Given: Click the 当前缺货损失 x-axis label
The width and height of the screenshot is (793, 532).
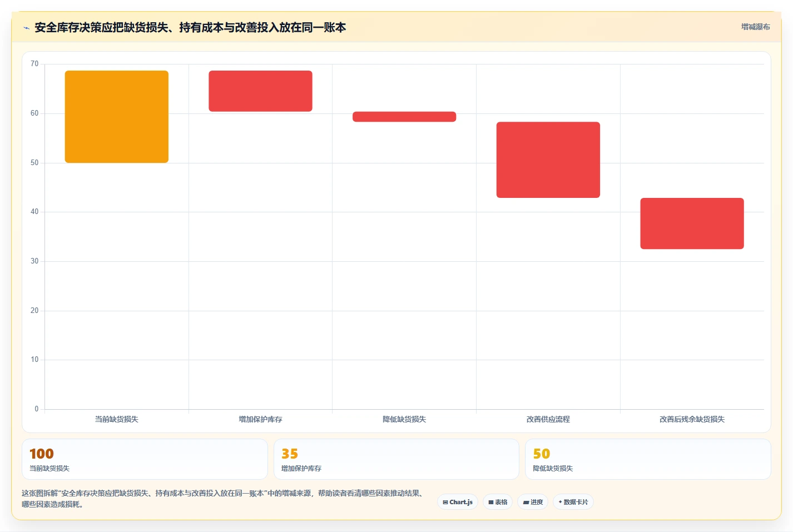Looking at the screenshot, I should pos(117,419).
